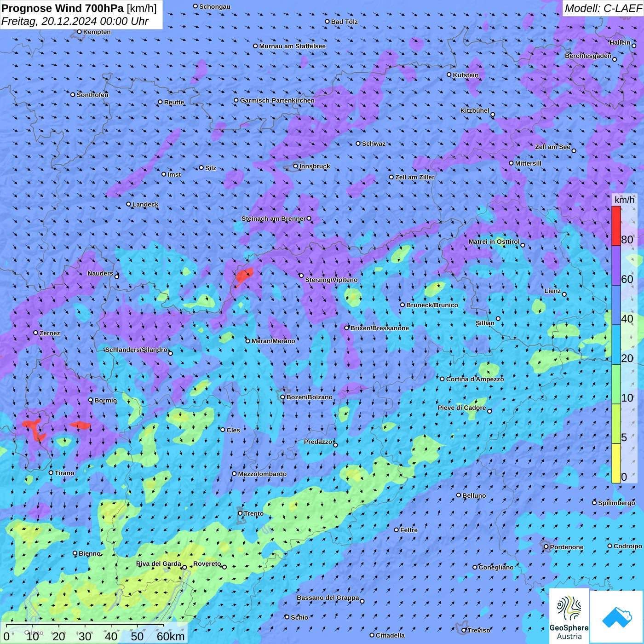Click the Codroipo label
The width and height of the screenshot is (644, 644).
(628, 546)
